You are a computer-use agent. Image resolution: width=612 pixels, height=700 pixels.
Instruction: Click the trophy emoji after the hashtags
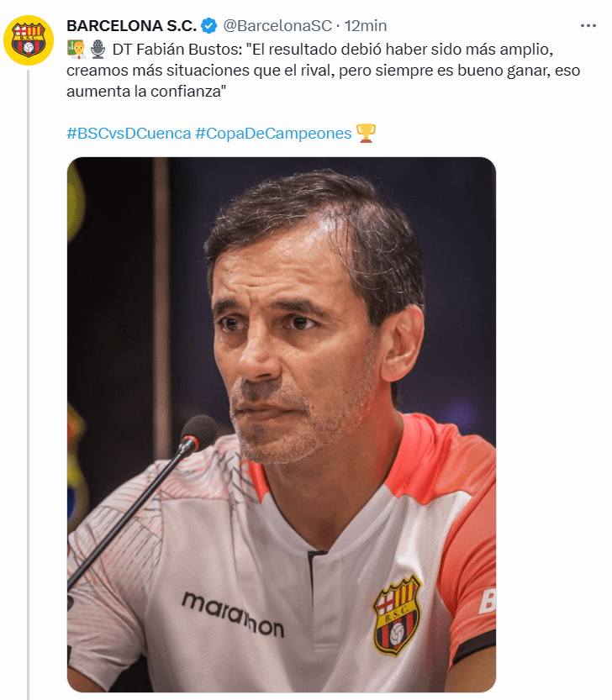(x=366, y=133)
